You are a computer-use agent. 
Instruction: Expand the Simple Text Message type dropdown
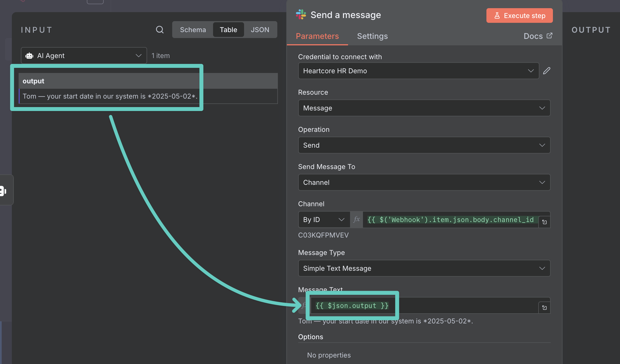(x=424, y=268)
